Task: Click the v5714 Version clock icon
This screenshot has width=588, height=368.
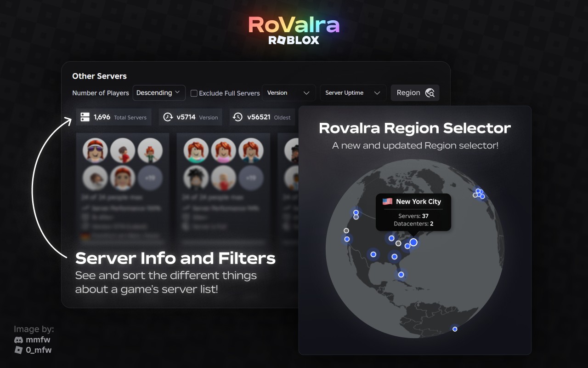Action: 168,117
